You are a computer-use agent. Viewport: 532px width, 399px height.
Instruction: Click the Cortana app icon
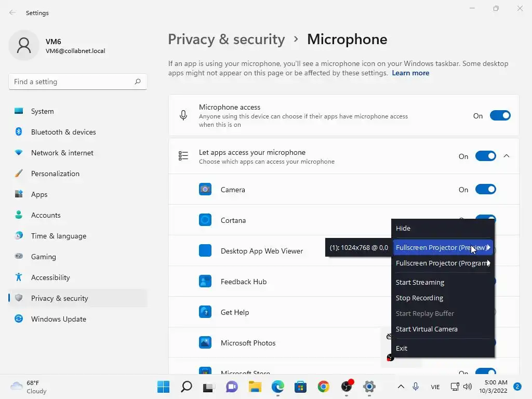click(205, 220)
